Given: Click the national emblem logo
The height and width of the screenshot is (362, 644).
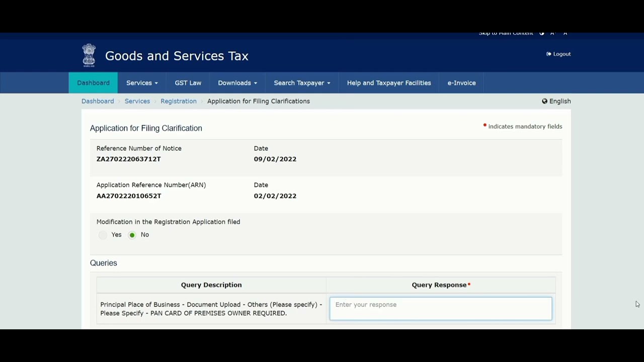Looking at the screenshot, I should (x=89, y=55).
